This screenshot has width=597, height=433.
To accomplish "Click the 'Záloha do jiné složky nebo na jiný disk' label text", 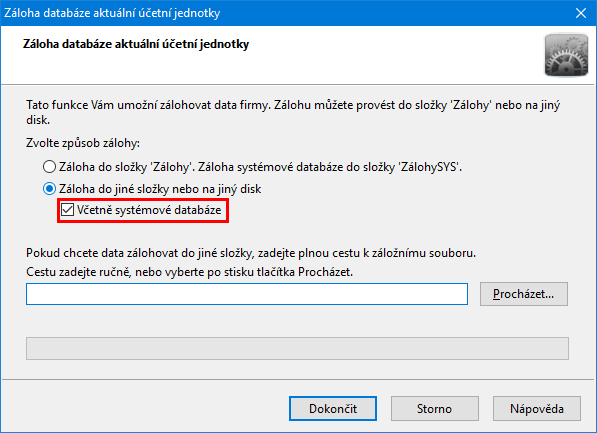I will click(160, 189).
